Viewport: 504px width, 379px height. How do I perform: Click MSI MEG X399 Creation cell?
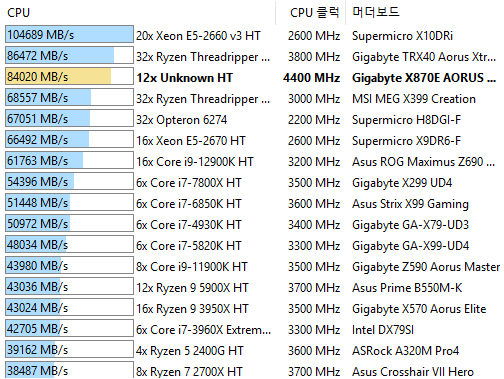pos(414,99)
